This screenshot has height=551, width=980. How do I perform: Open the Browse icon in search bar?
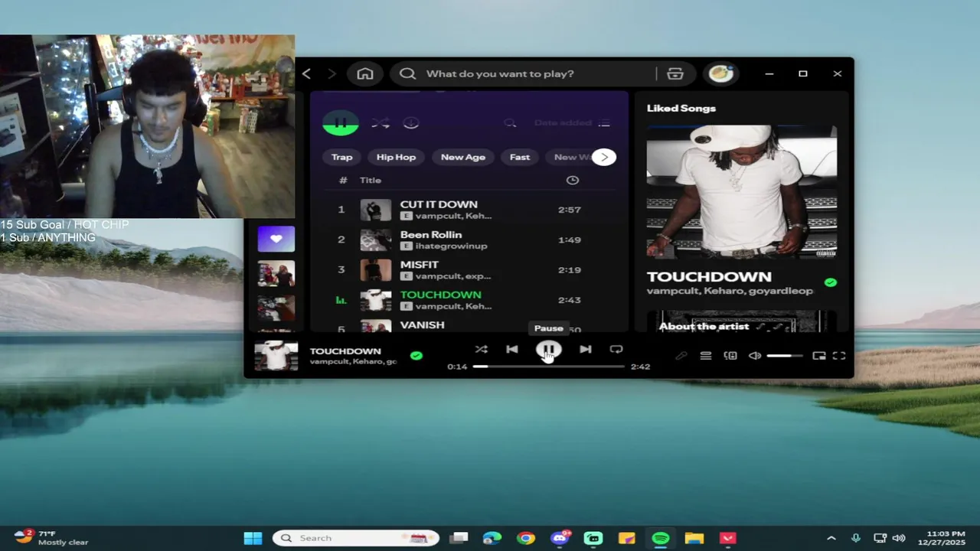675,73
